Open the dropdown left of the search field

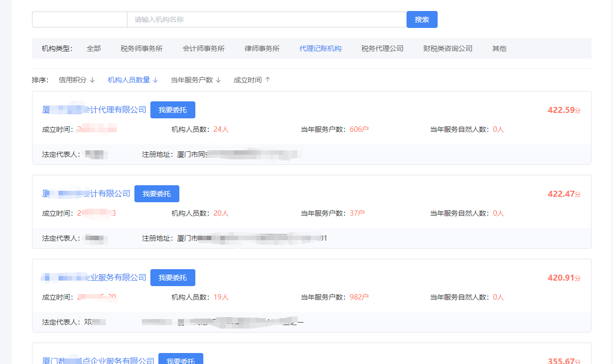click(79, 19)
